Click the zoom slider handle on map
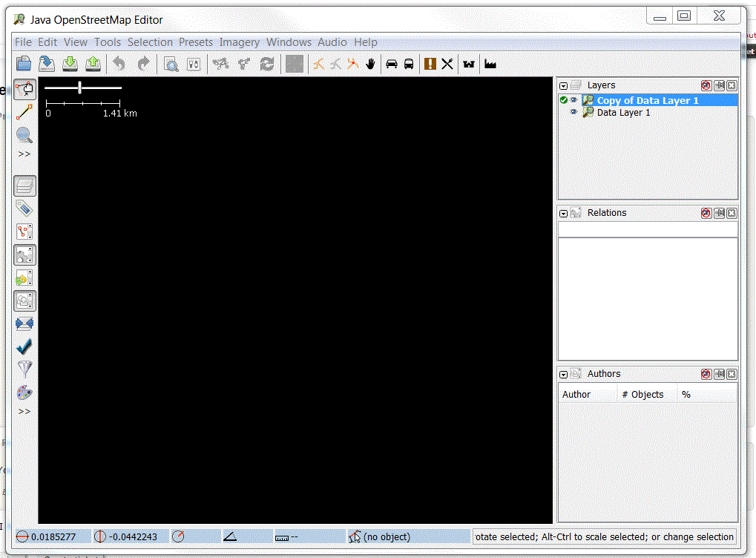Image resolution: width=756 pixels, height=558 pixels. pyautogui.click(x=79, y=88)
